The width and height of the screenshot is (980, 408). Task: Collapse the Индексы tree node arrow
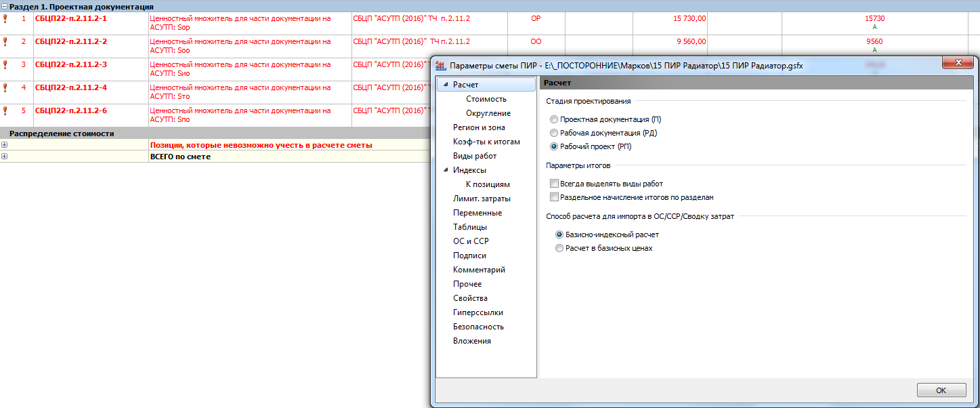pyautogui.click(x=446, y=170)
